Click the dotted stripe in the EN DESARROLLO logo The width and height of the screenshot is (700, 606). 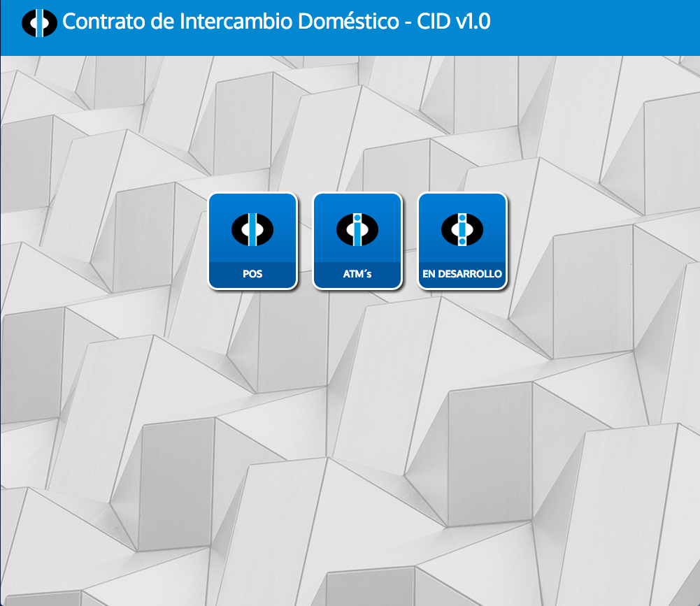(x=462, y=229)
